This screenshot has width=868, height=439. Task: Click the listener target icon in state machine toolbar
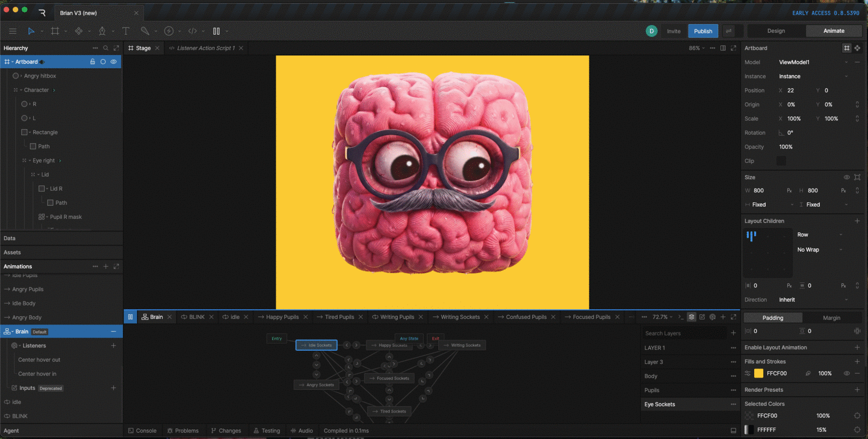(x=712, y=317)
